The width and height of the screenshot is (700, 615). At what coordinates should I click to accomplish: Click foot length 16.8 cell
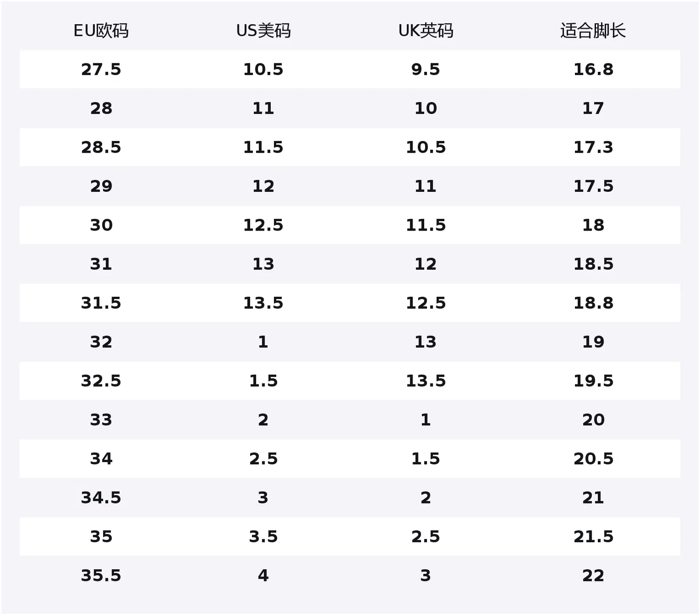pyautogui.click(x=593, y=70)
